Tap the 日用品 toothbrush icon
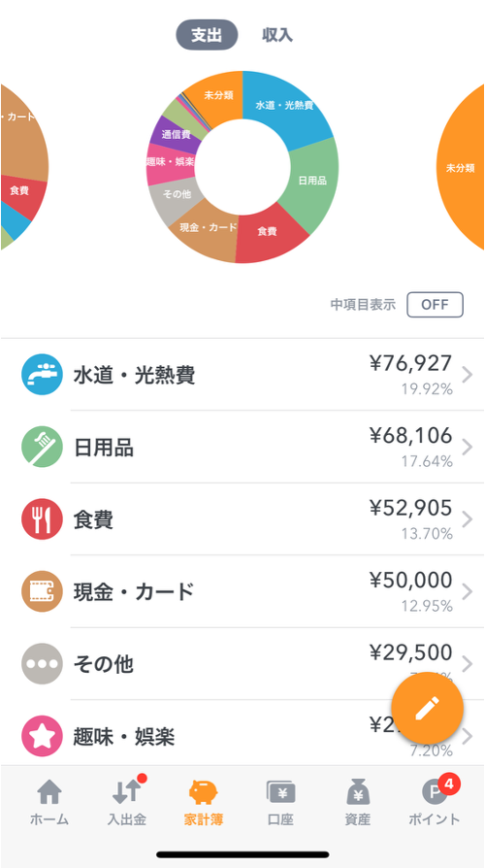The image size is (485, 868). 42,447
